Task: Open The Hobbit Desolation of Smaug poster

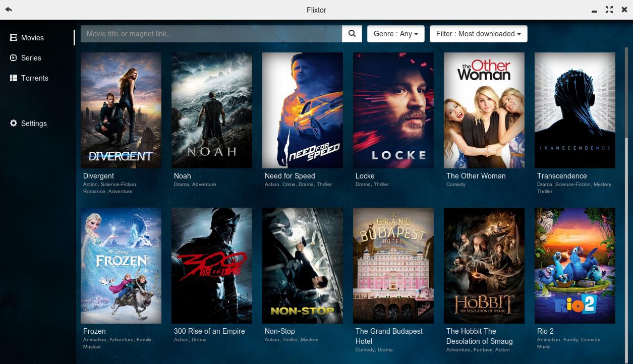Action: 484,266
